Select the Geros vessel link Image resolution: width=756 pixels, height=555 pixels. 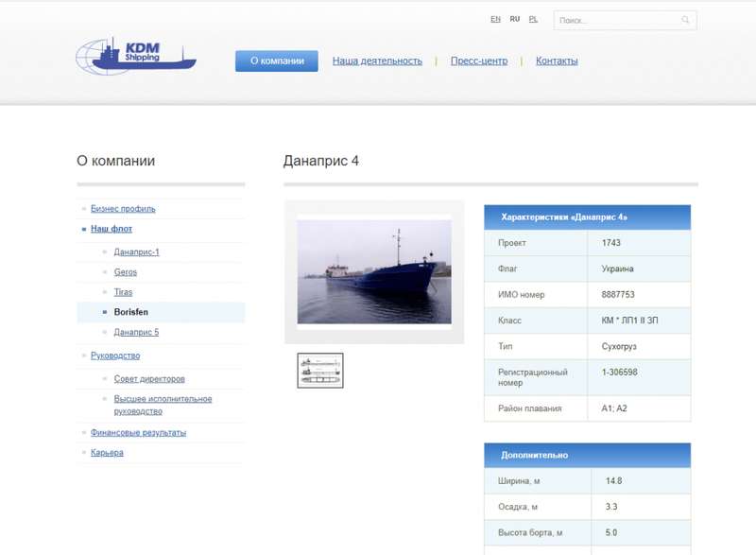[125, 272]
